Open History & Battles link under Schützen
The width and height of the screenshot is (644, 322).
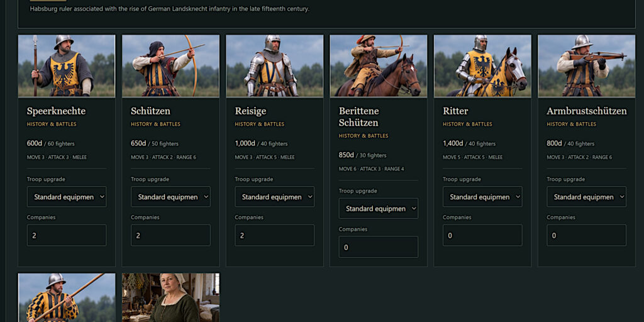[156, 124]
